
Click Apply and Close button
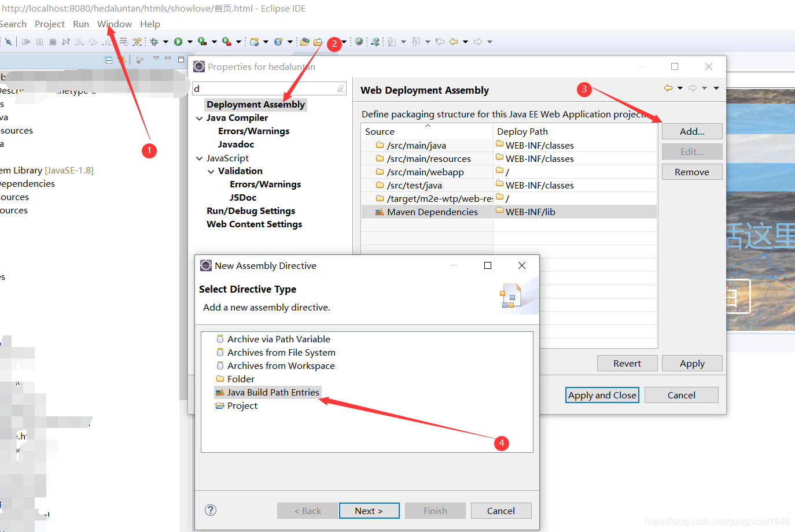(x=602, y=395)
